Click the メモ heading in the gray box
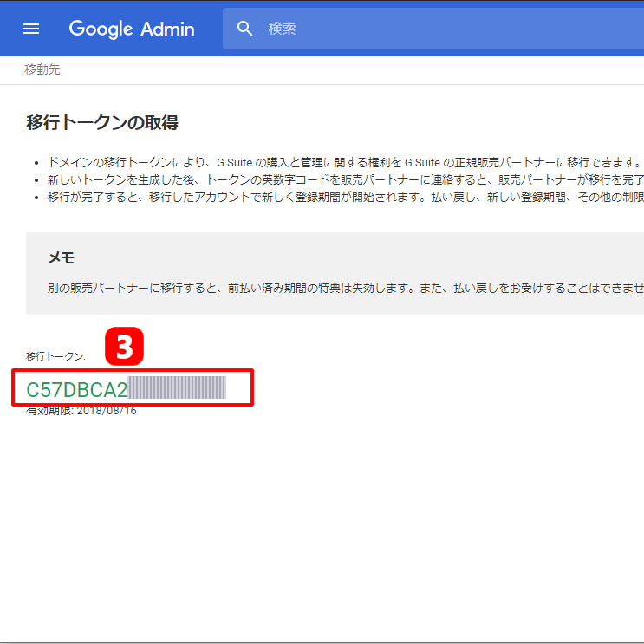 click(x=61, y=258)
